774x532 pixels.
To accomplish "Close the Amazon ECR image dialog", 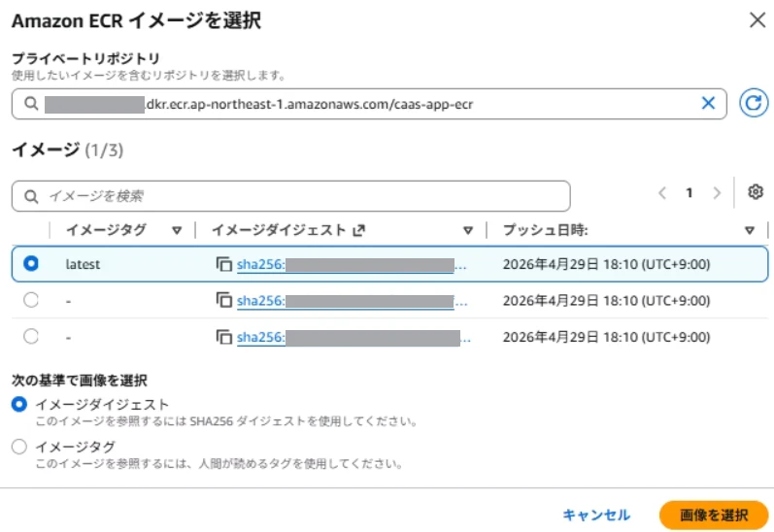I will (x=757, y=20).
